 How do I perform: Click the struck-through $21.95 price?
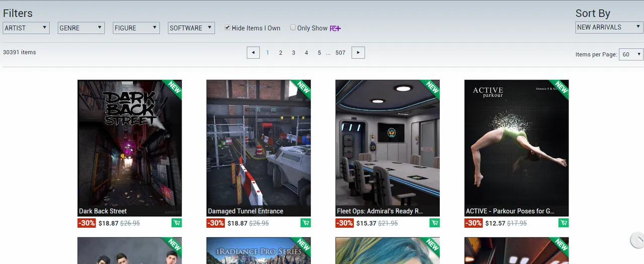pyautogui.click(x=388, y=223)
